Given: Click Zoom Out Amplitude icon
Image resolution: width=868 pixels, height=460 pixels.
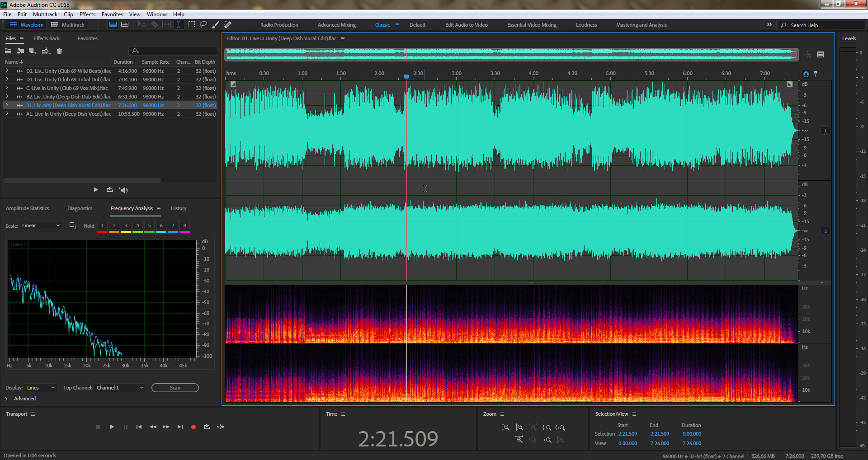Looking at the screenshot, I should point(519,427).
